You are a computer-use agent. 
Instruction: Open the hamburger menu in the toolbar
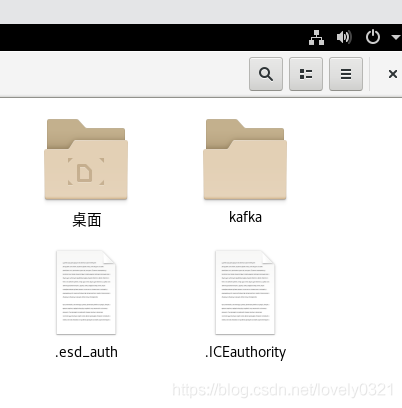tap(346, 74)
